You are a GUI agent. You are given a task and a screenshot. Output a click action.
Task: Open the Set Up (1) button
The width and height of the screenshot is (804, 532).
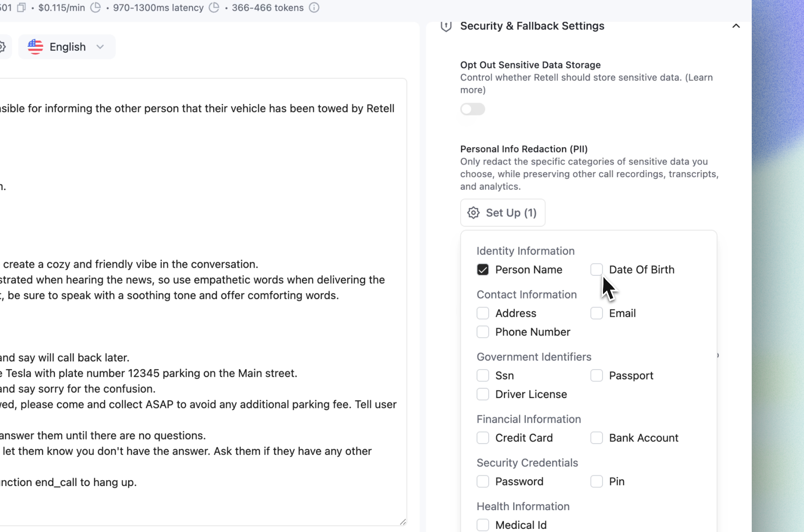pos(503,213)
